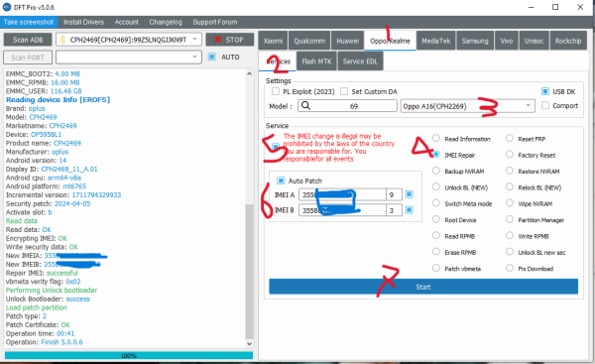
Task: Click the blue Start button
Action: click(x=423, y=287)
